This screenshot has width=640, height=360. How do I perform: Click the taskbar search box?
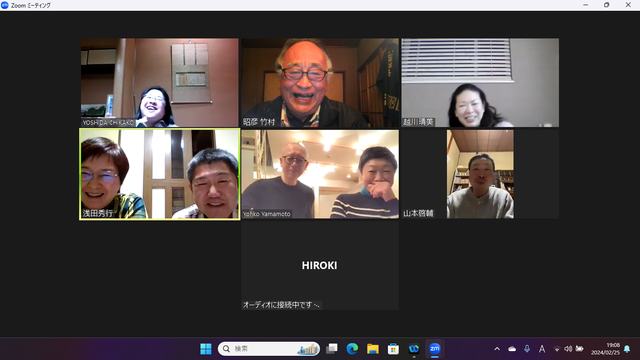pos(269,349)
